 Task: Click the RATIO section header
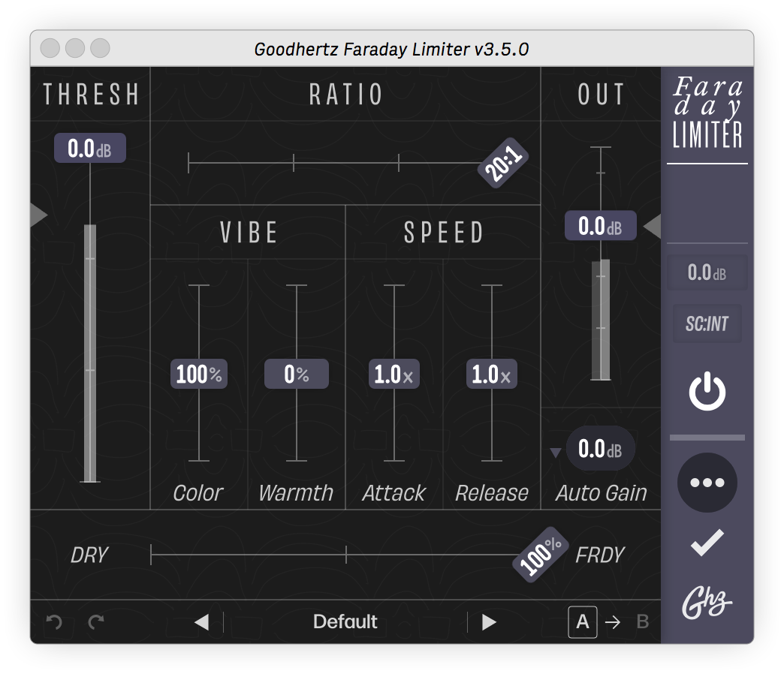[x=346, y=95]
